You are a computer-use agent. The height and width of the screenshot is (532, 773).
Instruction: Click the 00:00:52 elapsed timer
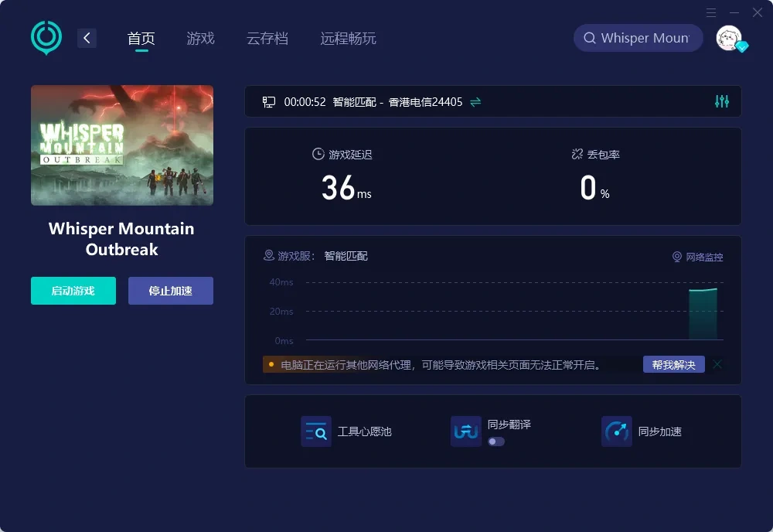pyautogui.click(x=305, y=102)
